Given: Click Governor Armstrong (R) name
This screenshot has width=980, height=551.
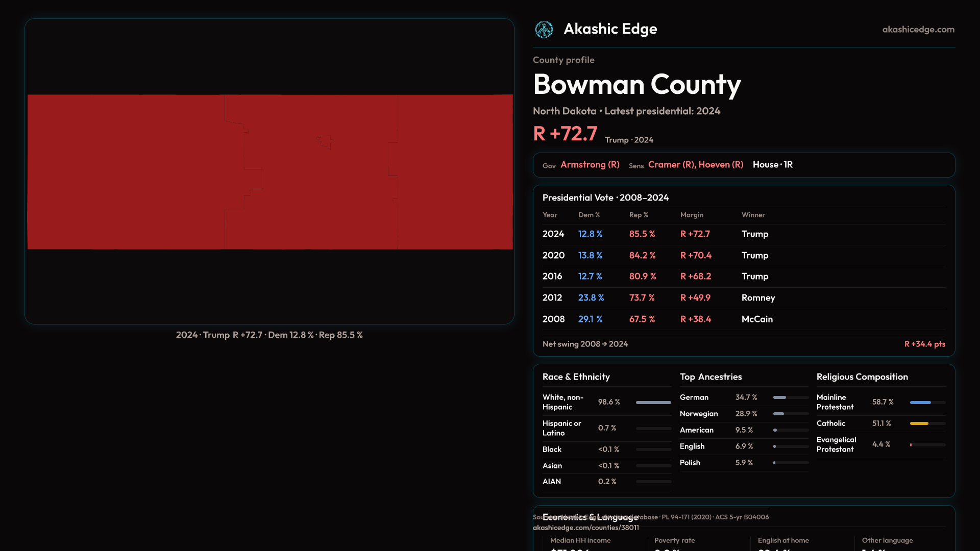Looking at the screenshot, I should click(590, 165).
